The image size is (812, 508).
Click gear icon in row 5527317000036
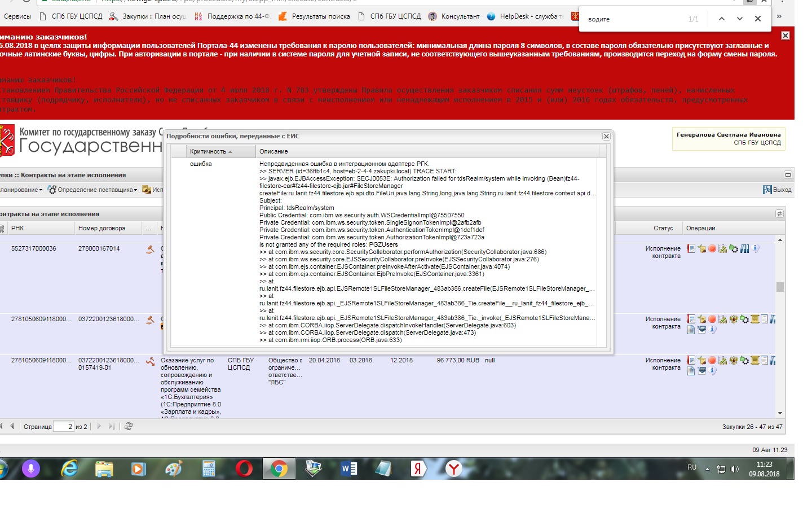click(x=734, y=248)
